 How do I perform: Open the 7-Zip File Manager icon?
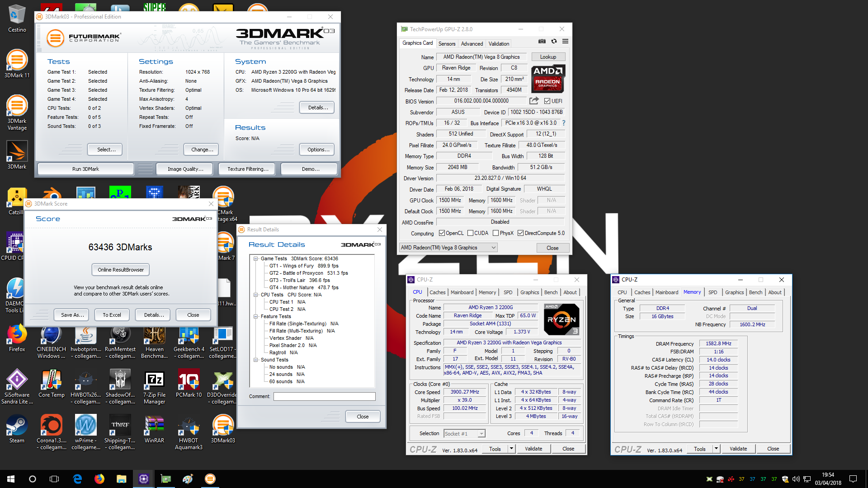[x=154, y=387]
